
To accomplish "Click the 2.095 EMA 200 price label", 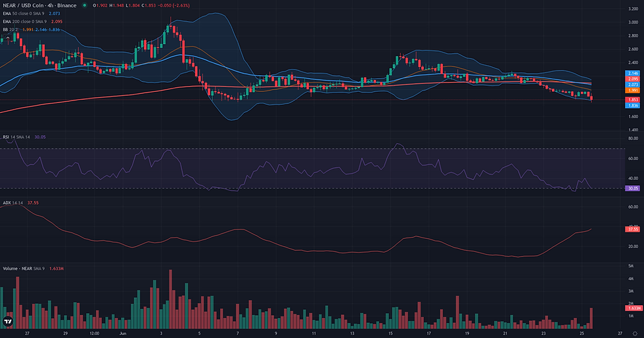I will pos(632,79).
